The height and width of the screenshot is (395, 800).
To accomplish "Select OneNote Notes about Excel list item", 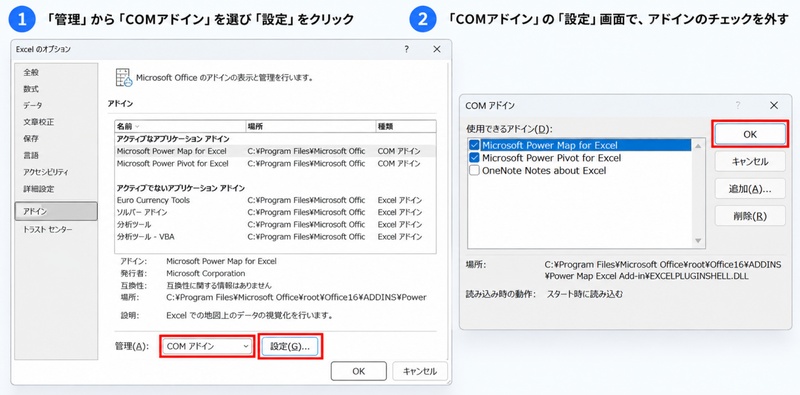I will (x=544, y=170).
